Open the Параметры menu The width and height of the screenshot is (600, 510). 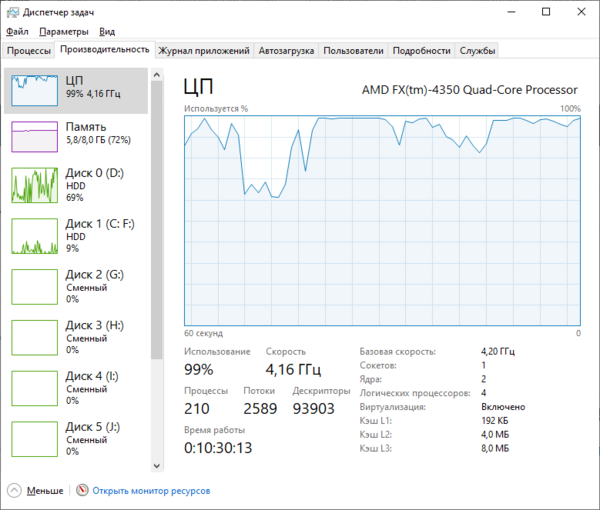pyautogui.click(x=64, y=32)
